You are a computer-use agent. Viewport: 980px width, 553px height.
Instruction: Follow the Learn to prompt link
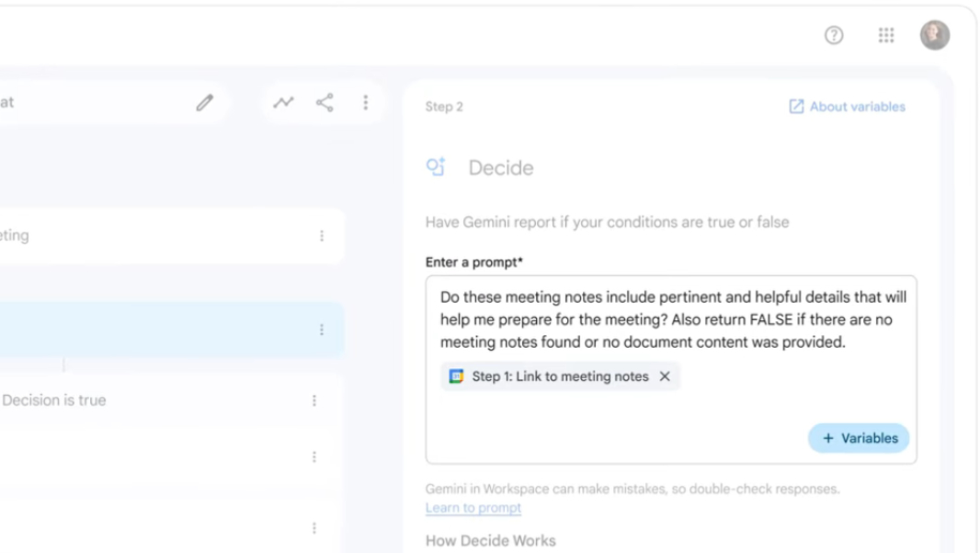[473, 508]
